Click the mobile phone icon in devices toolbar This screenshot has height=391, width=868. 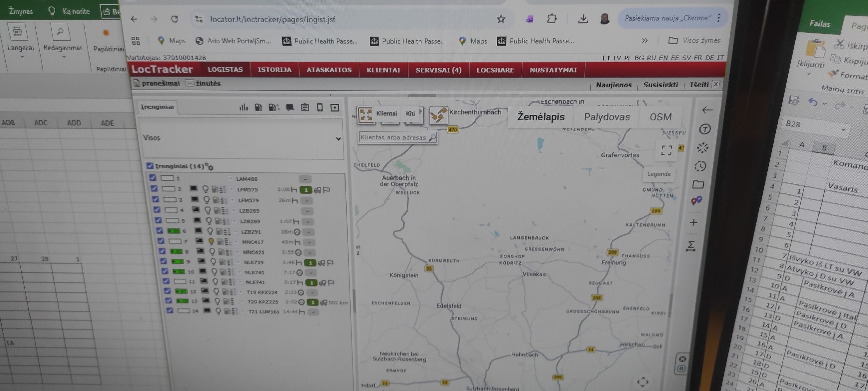tap(320, 108)
